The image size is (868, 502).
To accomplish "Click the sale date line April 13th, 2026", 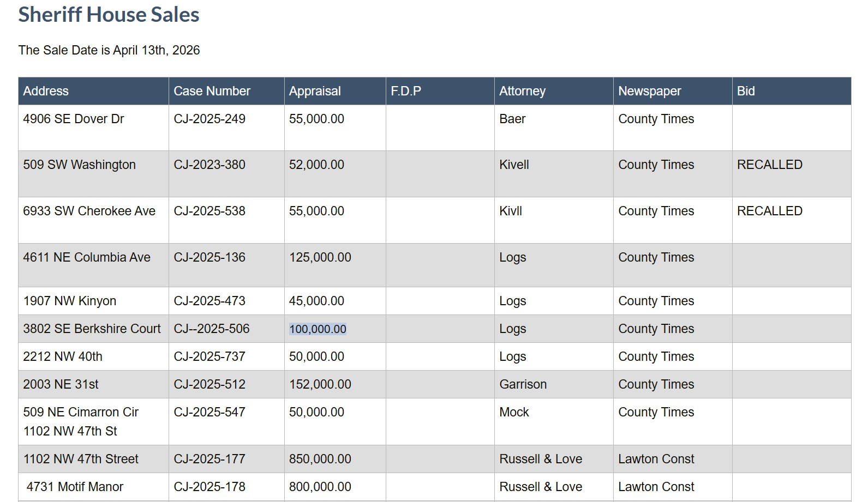I will 109,50.
